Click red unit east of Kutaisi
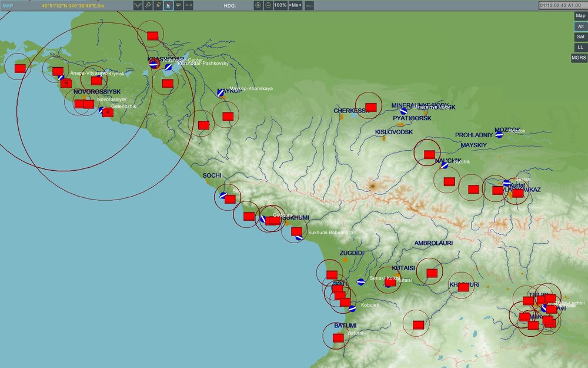The height and width of the screenshot is (368, 588). coord(432,273)
